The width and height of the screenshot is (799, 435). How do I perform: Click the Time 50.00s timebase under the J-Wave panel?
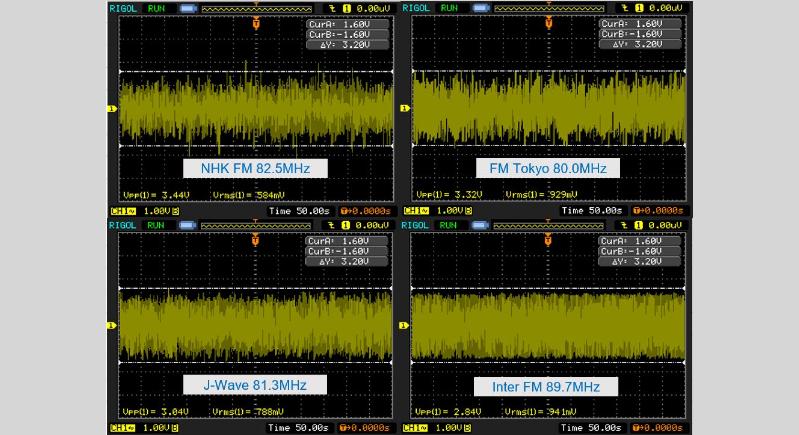tap(298, 428)
